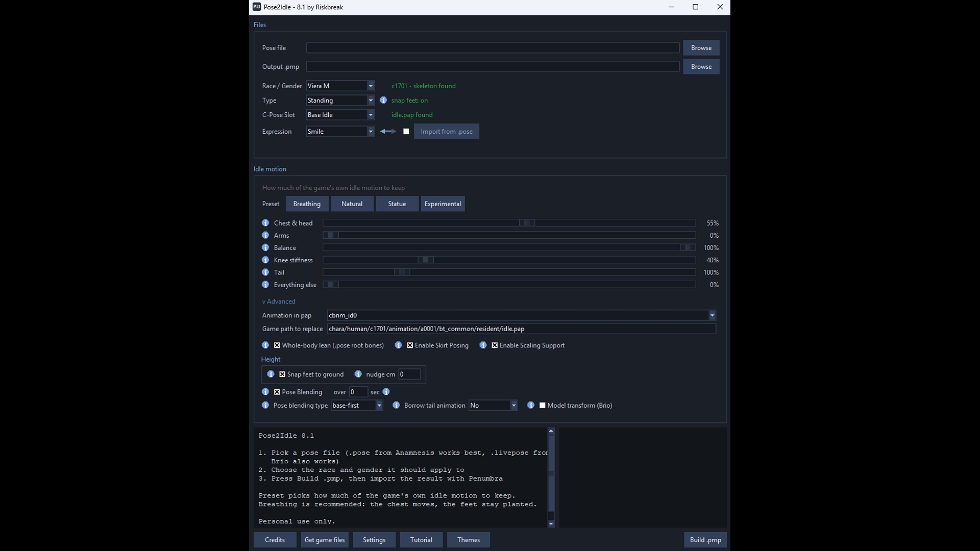980x551 pixels.
Task: Open the Expression dropdown showing Smile
Action: 340,132
